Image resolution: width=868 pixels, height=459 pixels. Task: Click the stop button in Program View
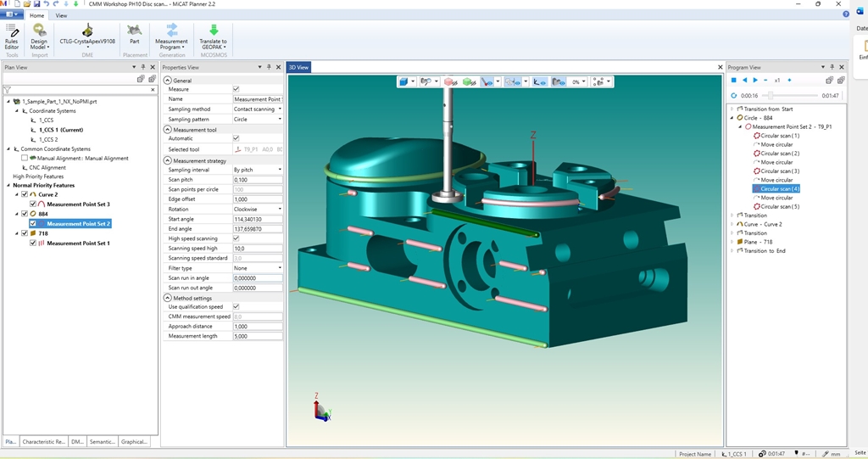[x=733, y=80]
